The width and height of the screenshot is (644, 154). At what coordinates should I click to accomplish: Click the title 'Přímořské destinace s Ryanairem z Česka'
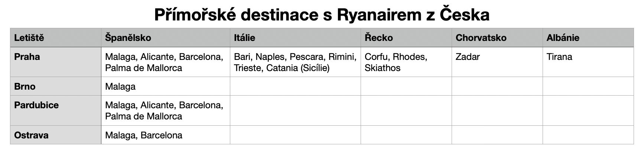coord(322,15)
